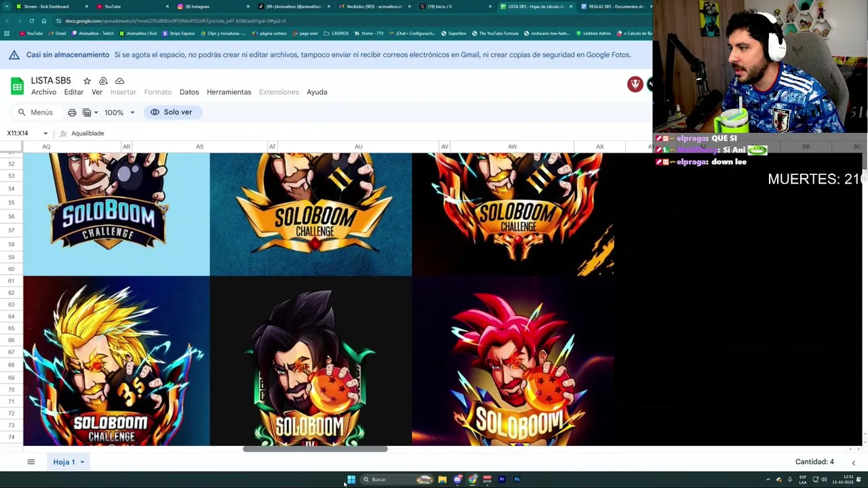868x488 pixels.
Task: Open the Linktree Admin bookmark
Action: tap(593, 33)
